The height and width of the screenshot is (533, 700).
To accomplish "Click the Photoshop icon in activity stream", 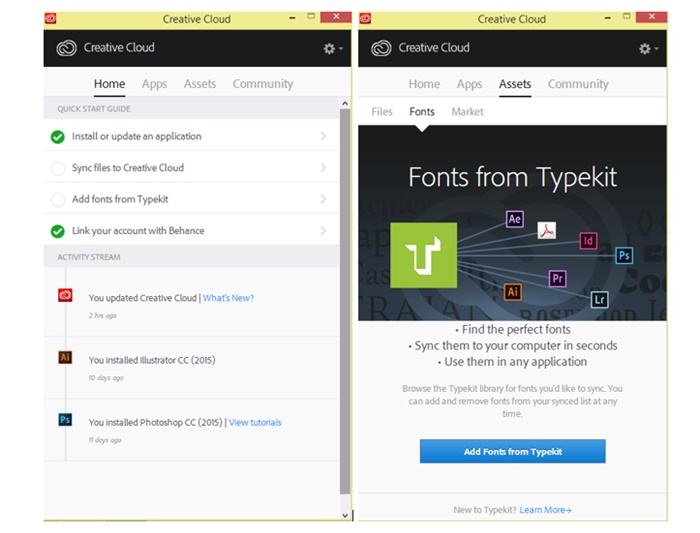I will coord(65,420).
